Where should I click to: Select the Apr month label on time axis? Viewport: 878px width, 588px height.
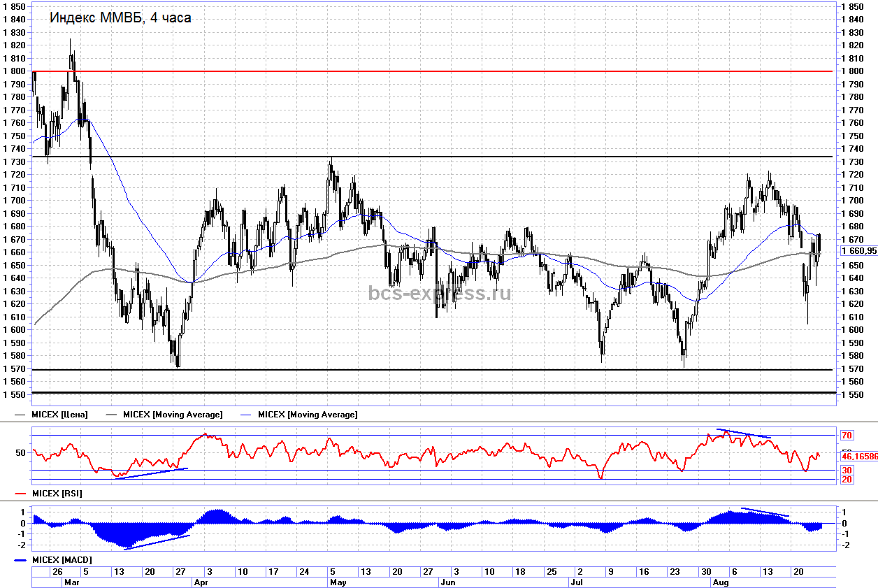[x=201, y=582]
